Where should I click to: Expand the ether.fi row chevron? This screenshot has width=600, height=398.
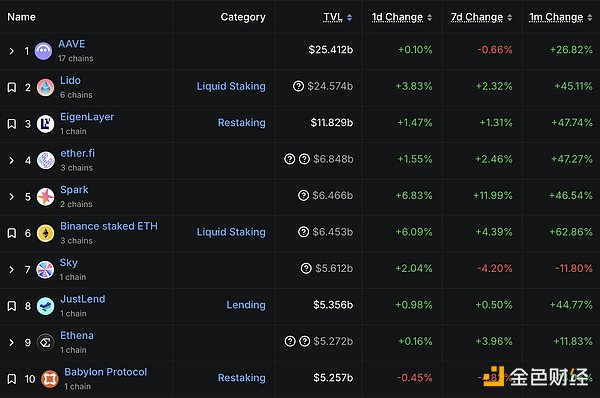pyautogui.click(x=11, y=160)
